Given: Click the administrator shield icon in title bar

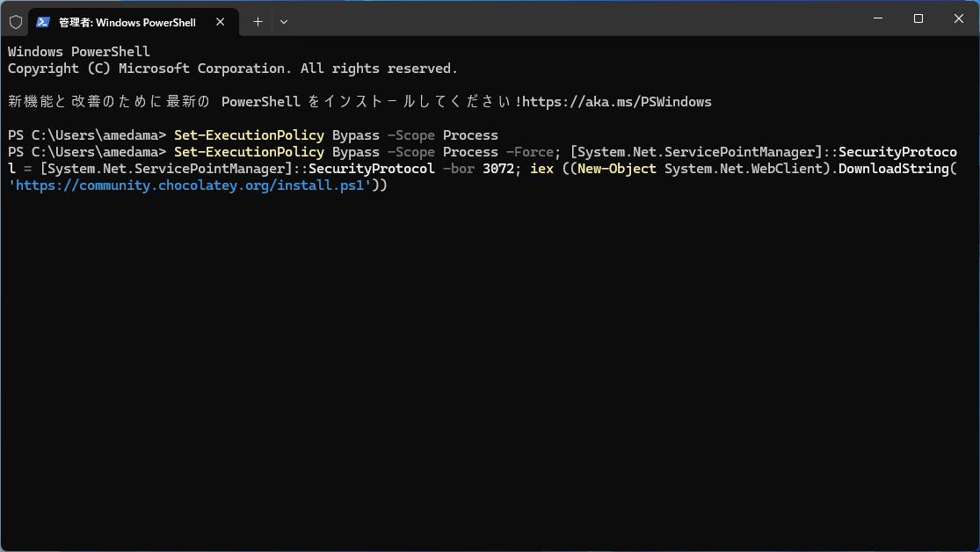Looking at the screenshot, I should point(16,22).
